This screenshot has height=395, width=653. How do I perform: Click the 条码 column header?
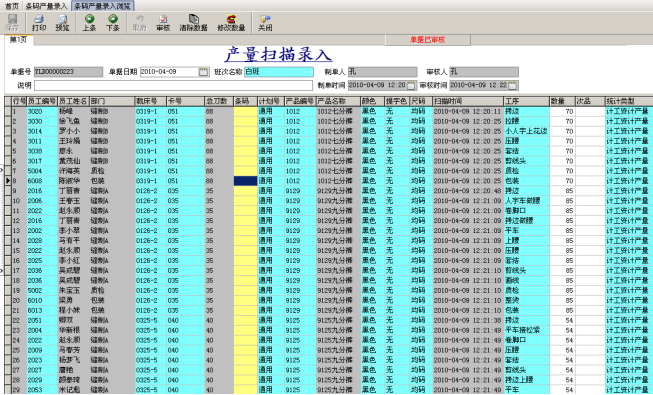tap(245, 101)
